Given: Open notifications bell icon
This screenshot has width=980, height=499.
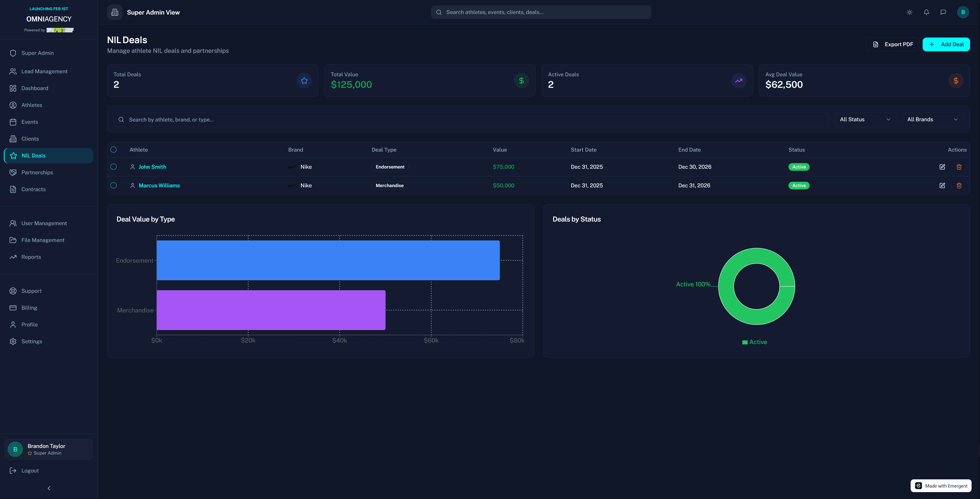Looking at the screenshot, I should (x=926, y=12).
